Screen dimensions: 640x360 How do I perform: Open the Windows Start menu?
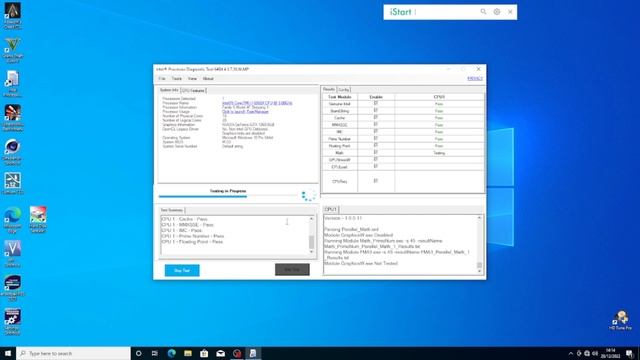8,353
